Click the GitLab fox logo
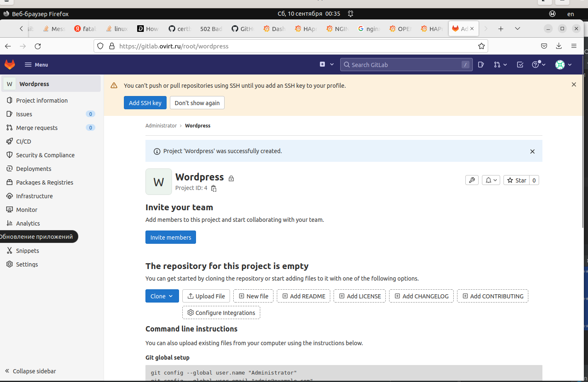 click(10, 65)
